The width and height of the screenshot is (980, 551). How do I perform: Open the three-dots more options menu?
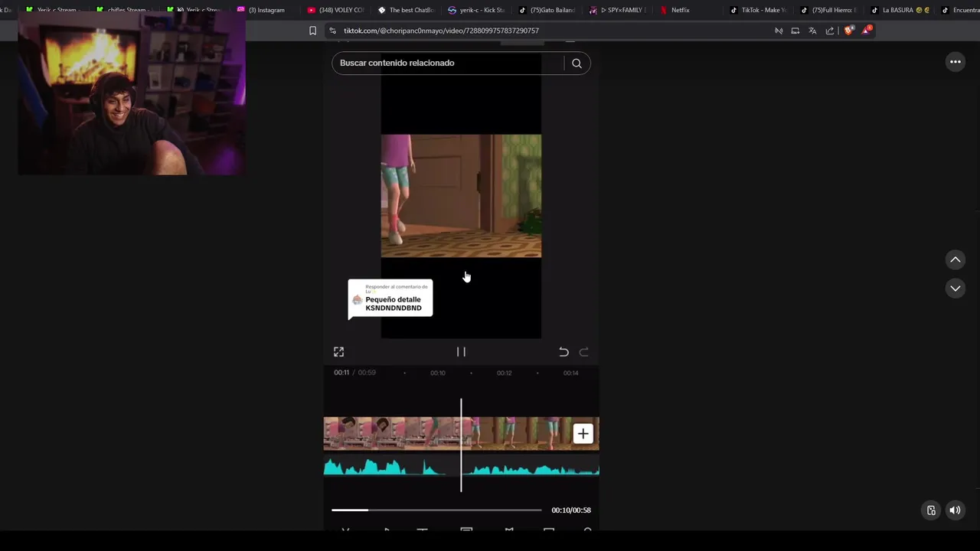[x=955, y=62]
